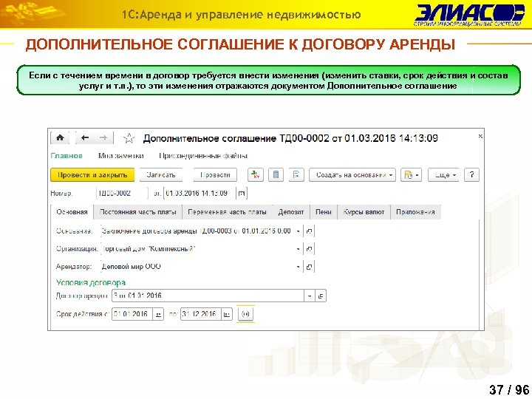Click the Номер field ТД00-0002
Viewport: 532px width, 399px height.
tap(122, 194)
